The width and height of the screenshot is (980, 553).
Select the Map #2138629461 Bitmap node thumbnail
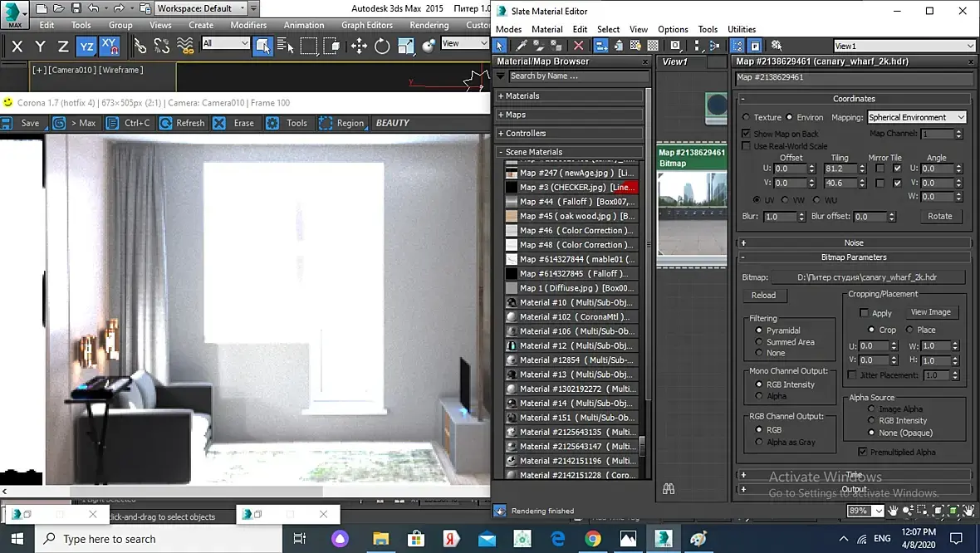pos(692,213)
